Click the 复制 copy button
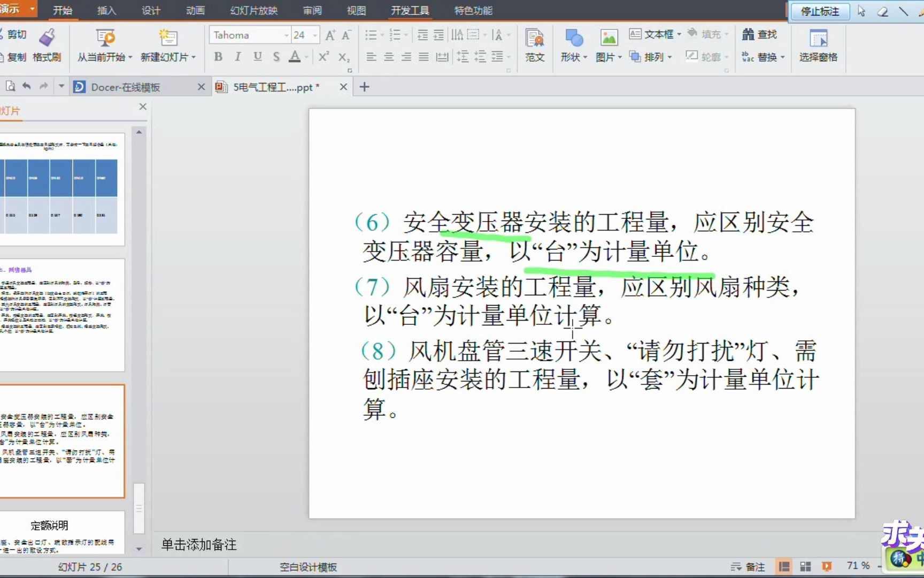The height and width of the screenshot is (578, 924). pyautogui.click(x=13, y=57)
